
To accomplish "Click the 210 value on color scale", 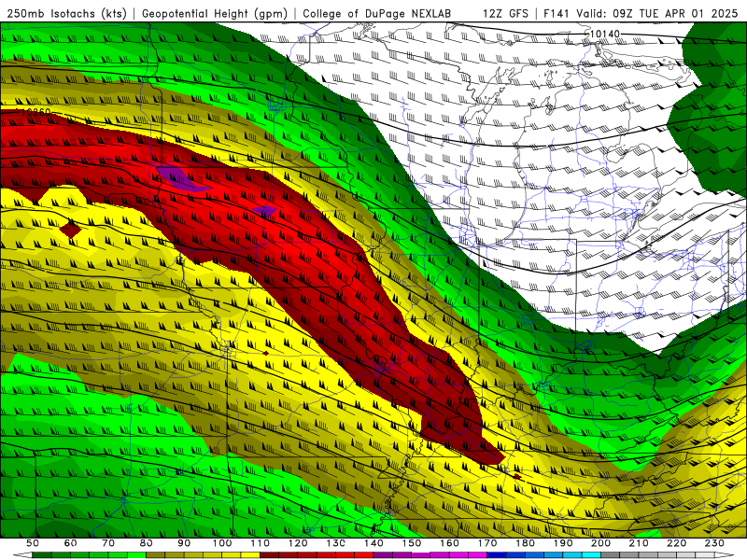I will 639,543.
